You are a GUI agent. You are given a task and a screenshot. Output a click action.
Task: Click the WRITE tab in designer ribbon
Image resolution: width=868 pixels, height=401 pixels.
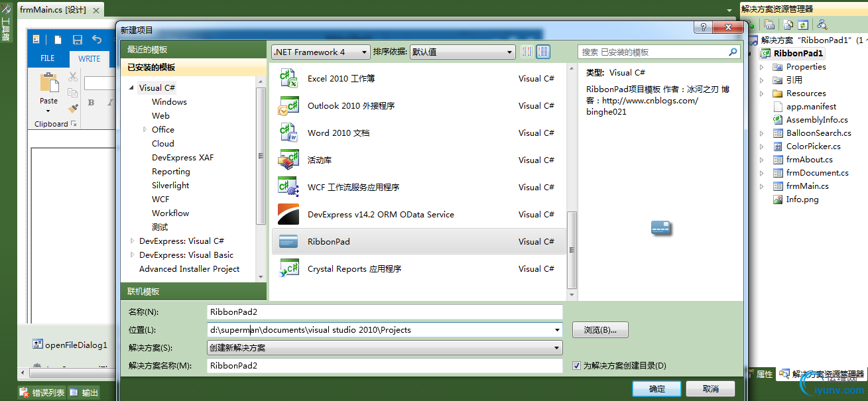[90, 58]
